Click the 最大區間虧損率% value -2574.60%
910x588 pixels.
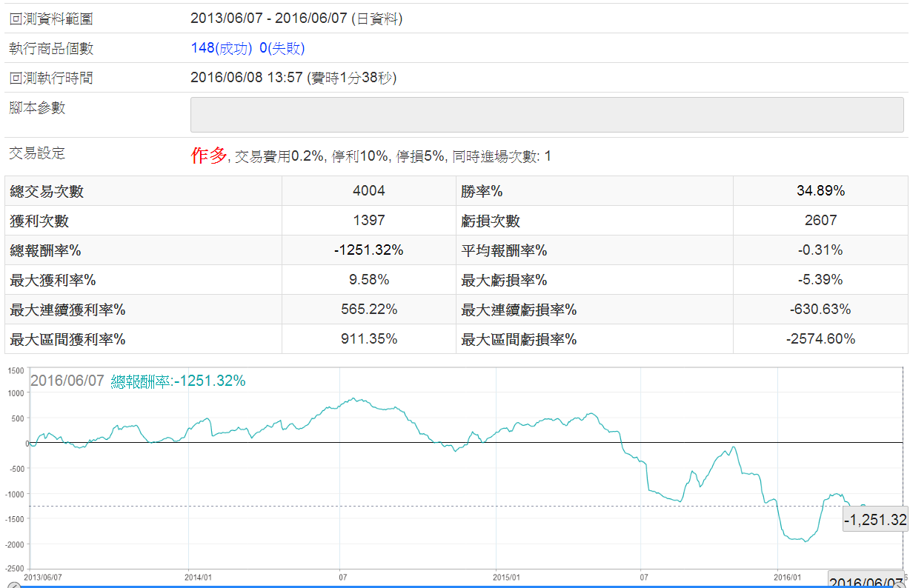[x=820, y=339]
